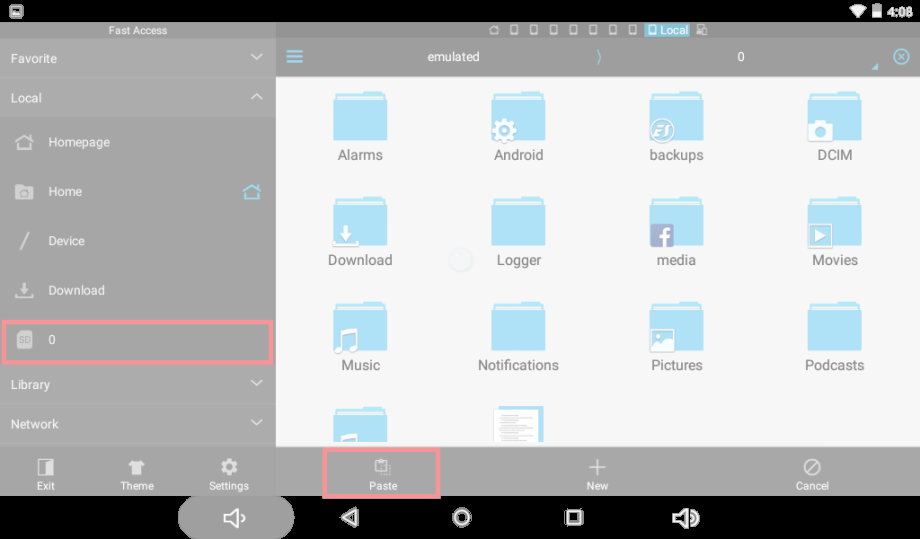The width and height of the screenshot is (920, 539).
Task: Click the blue home icon beside Home
Action: click(252, 191)
